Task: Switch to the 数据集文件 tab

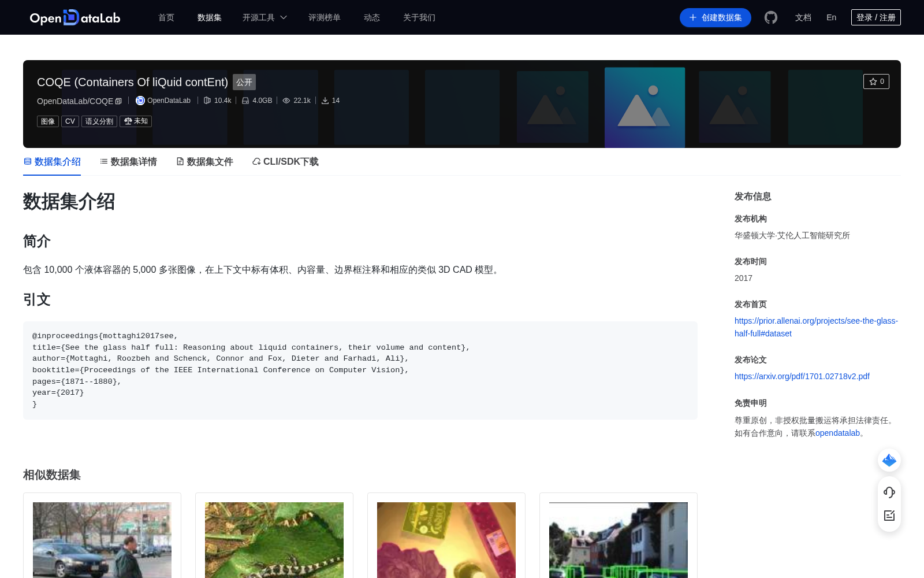Action: tap(204, 162)
